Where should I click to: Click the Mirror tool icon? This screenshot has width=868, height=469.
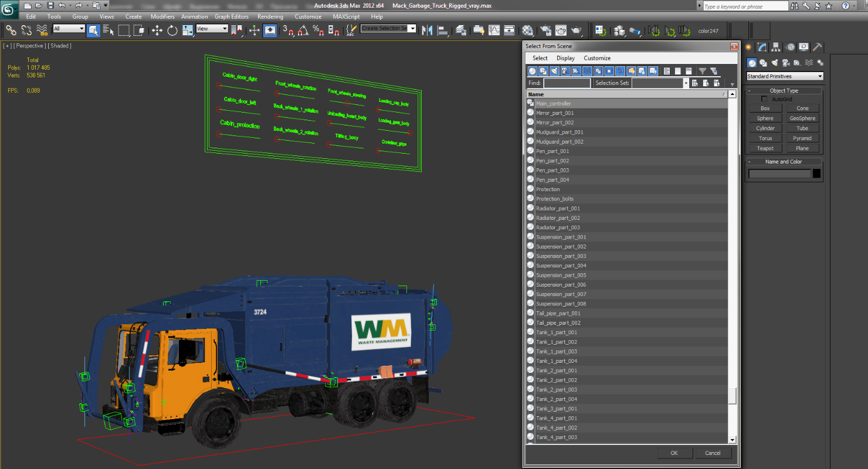coord(427,30)
